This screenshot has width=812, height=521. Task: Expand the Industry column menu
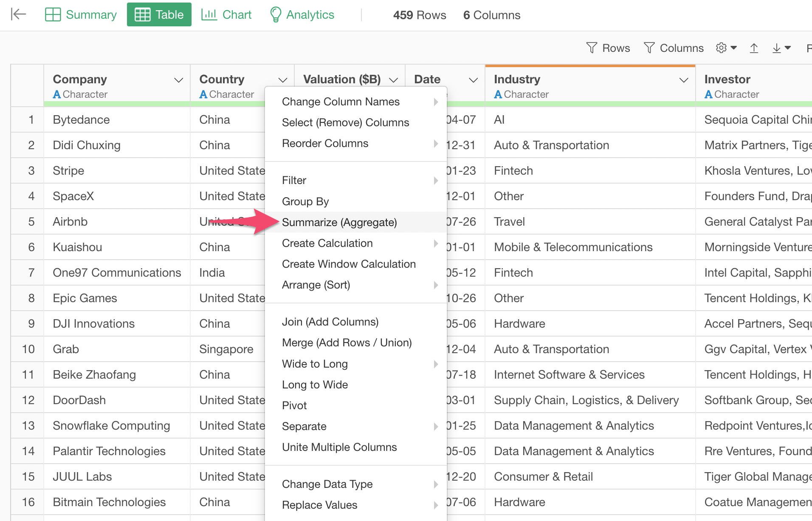pyautogui.click(x=683, y=80)
